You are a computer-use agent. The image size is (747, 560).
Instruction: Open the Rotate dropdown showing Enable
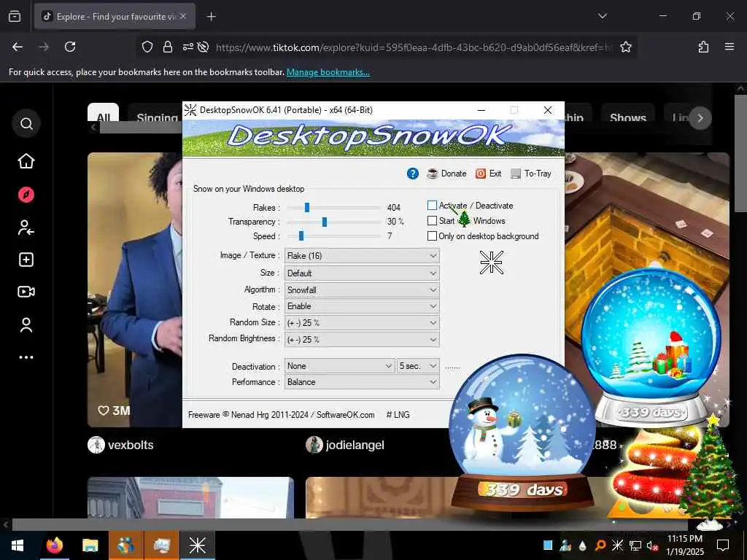[x=362, y=306]
